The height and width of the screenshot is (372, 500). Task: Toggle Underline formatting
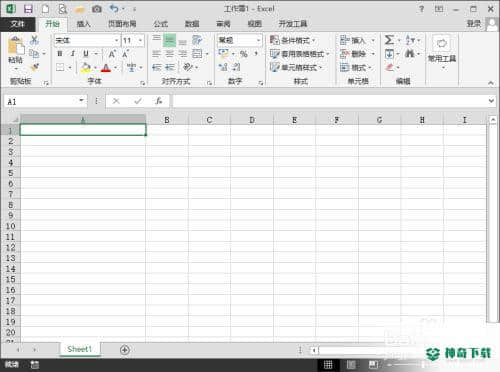(86, 54)
